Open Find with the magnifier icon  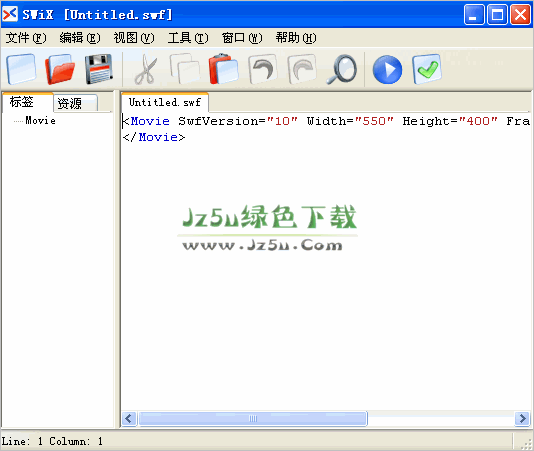coord(342,69)
